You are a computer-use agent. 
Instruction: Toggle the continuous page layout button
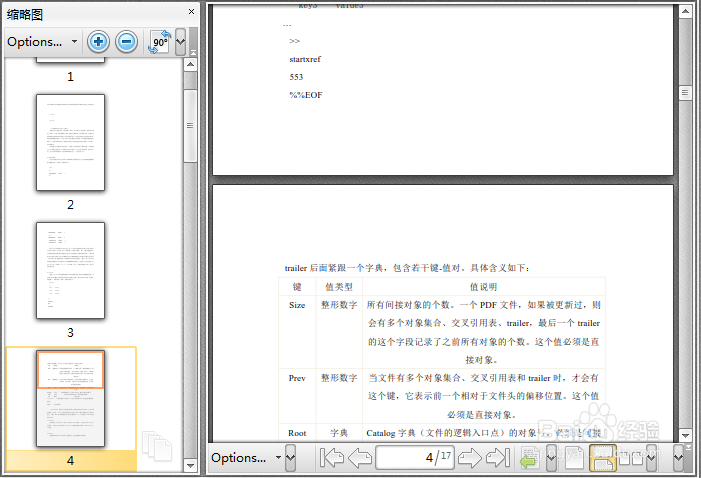click(x=603, y=457)
